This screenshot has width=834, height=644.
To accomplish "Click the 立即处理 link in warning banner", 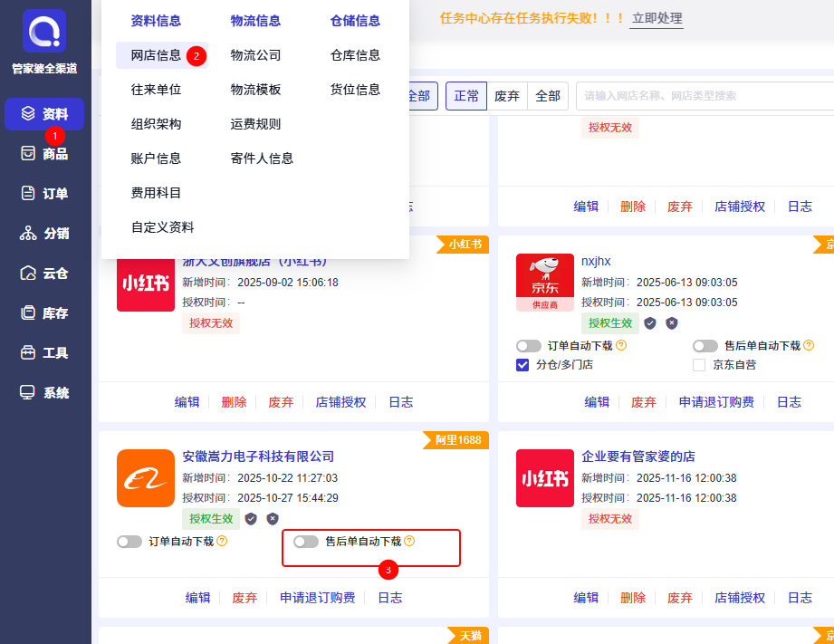I will 657,19.
